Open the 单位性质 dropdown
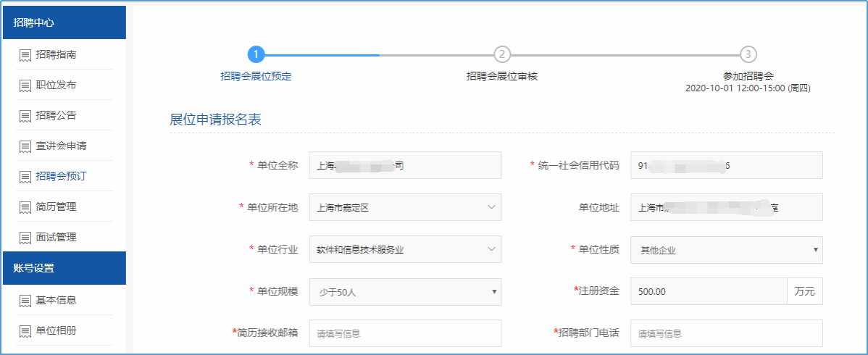Viewport: 868px width, 355px height. pos(726,249)
